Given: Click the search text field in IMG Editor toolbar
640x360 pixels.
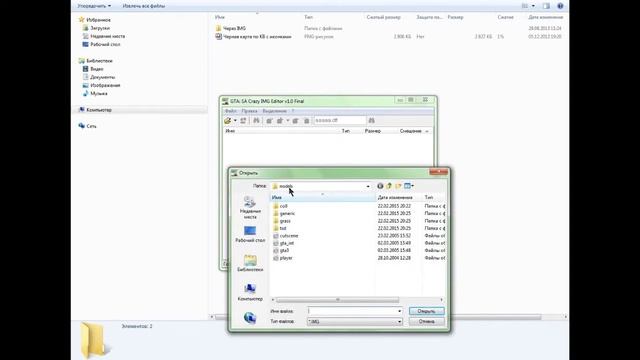Looking at the screenshot, I should tap(340, 120).
